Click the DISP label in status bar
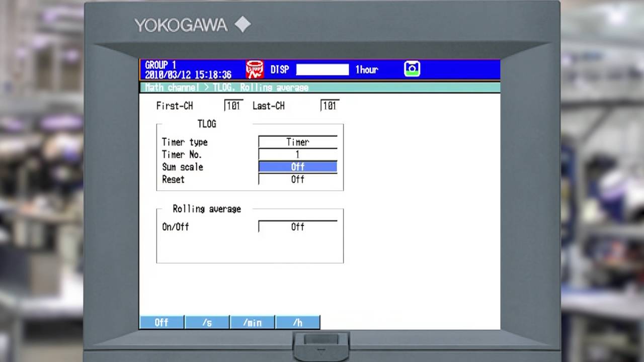The height and width of the screenshot is (362, 644). (280, 69)
